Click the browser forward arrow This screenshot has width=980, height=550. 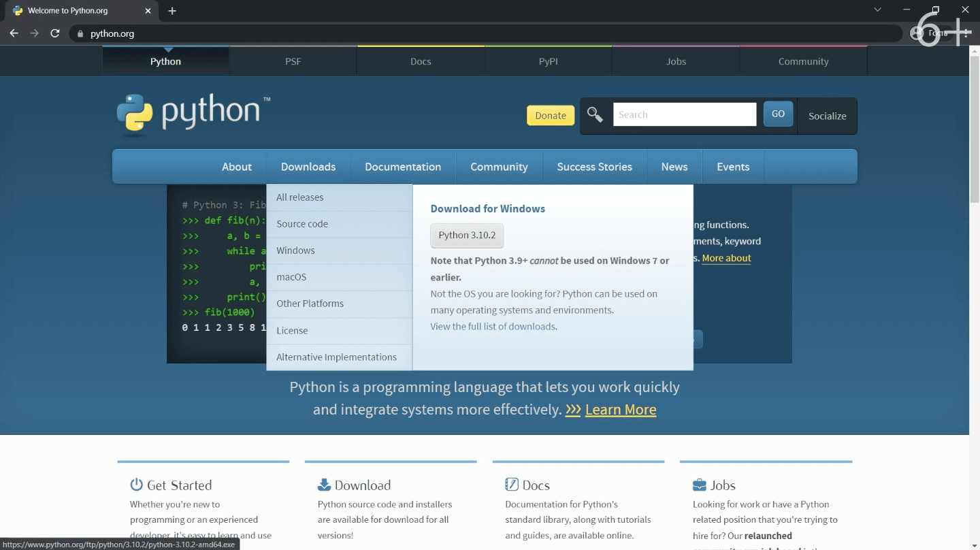[34, 33]
